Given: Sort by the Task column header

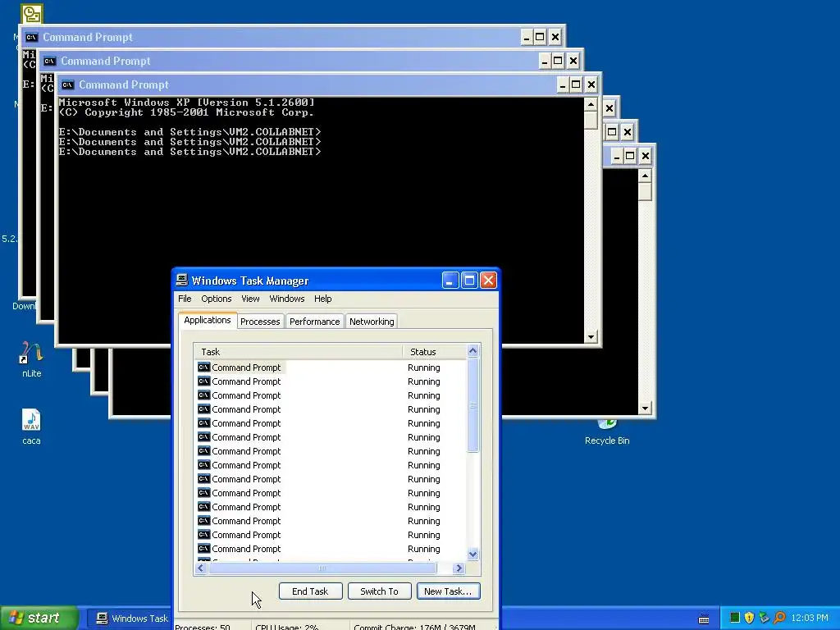Looking at the screenshot, I should click(x=298, y=351).
